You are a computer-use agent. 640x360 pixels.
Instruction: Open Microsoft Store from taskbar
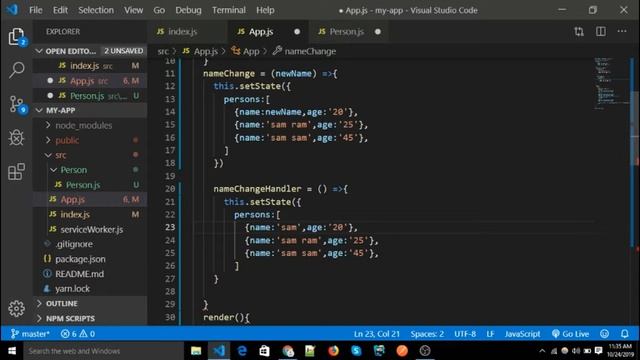click(x=264, y=351)
